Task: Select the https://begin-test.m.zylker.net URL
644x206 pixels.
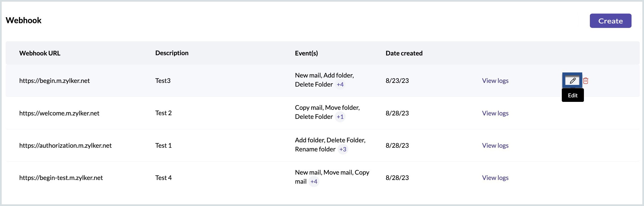Action: click(61, 178)
